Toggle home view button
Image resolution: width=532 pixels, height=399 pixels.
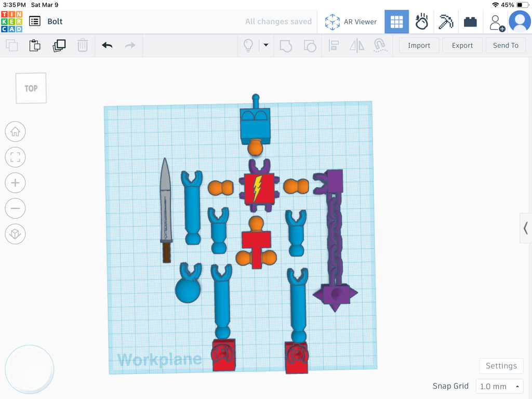(15, 131)
